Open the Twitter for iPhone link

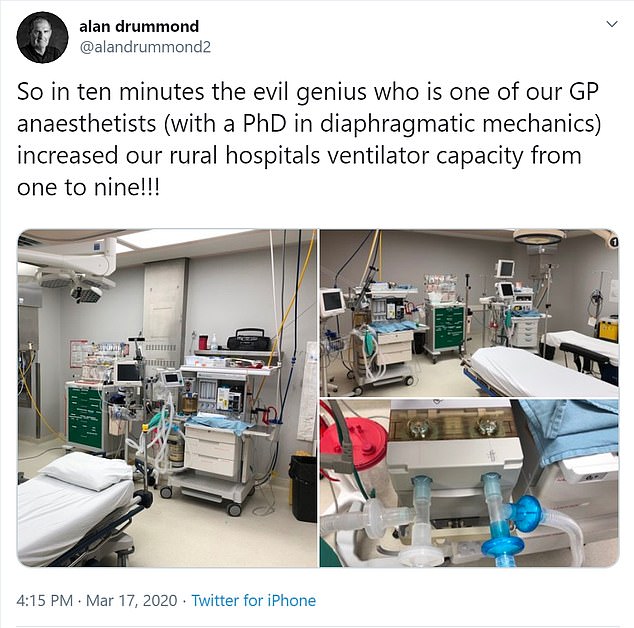[254, 601]
